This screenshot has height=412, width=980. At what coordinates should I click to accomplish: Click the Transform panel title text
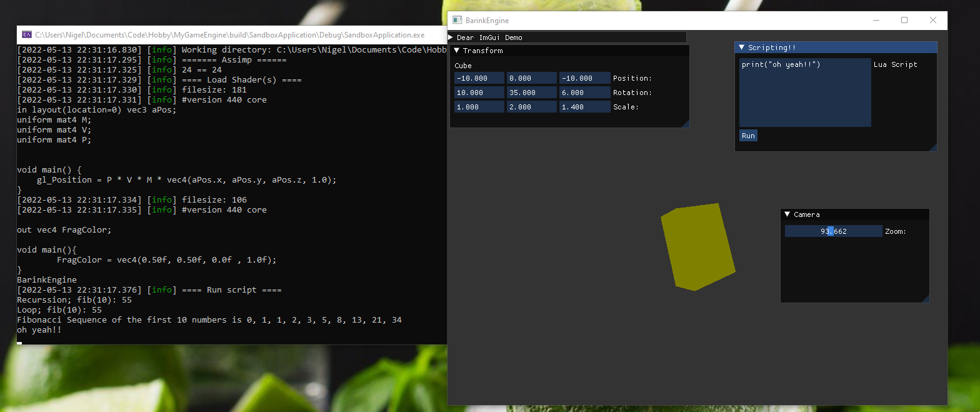(x=483, y=51)
